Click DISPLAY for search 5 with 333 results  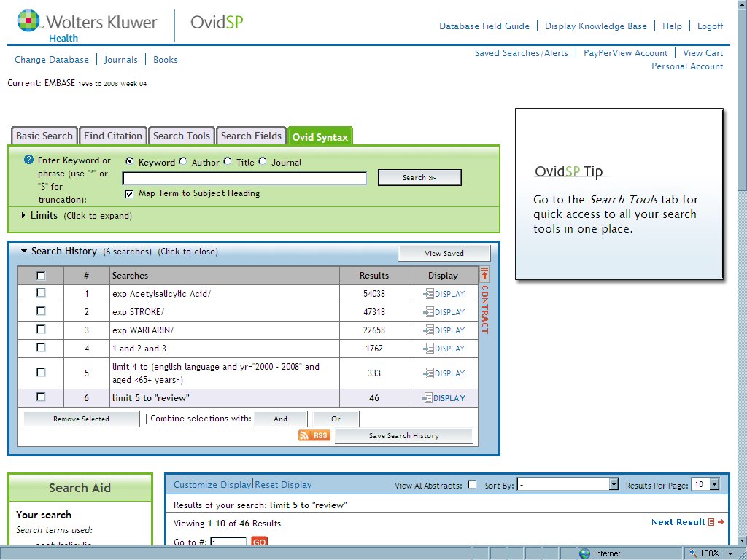click(444, 373)
